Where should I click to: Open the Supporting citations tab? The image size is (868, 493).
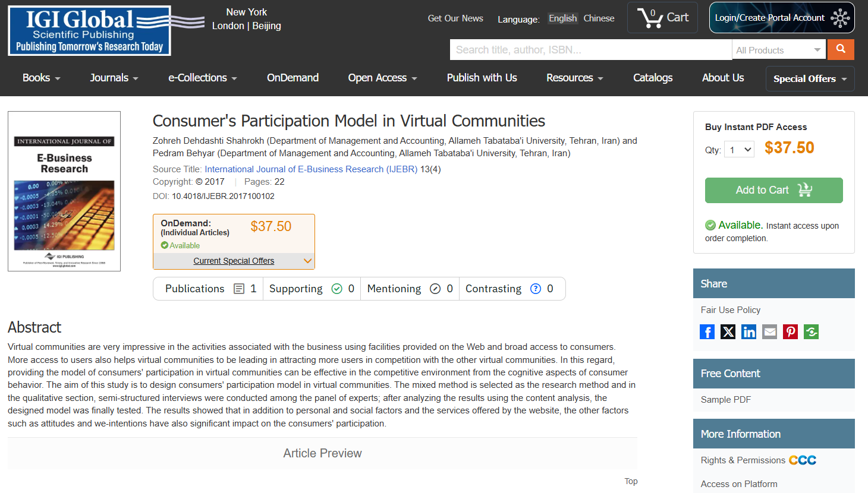coord(312,289)
